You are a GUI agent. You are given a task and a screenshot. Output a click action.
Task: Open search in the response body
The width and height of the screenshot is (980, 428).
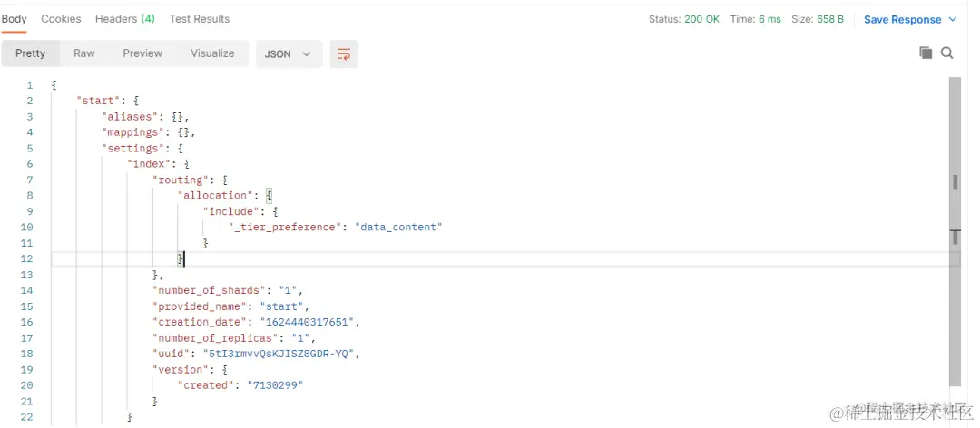[x=946, y=53]
